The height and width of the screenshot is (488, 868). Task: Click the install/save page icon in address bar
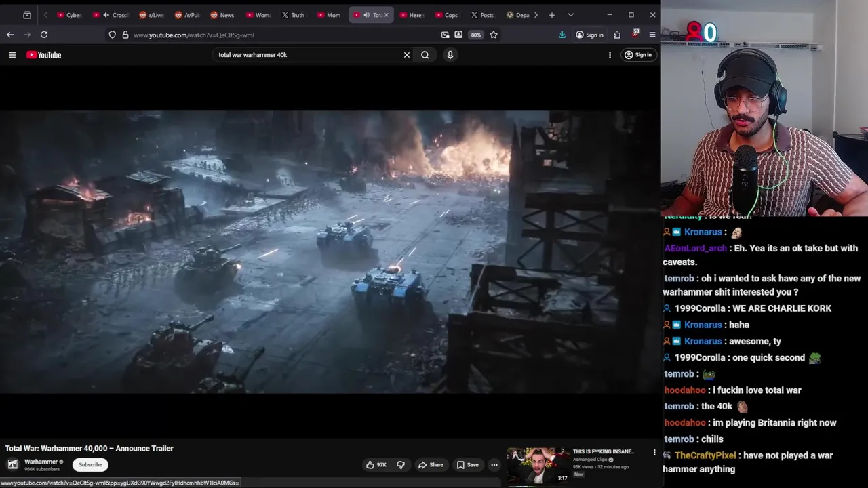(x=458, y=35)
